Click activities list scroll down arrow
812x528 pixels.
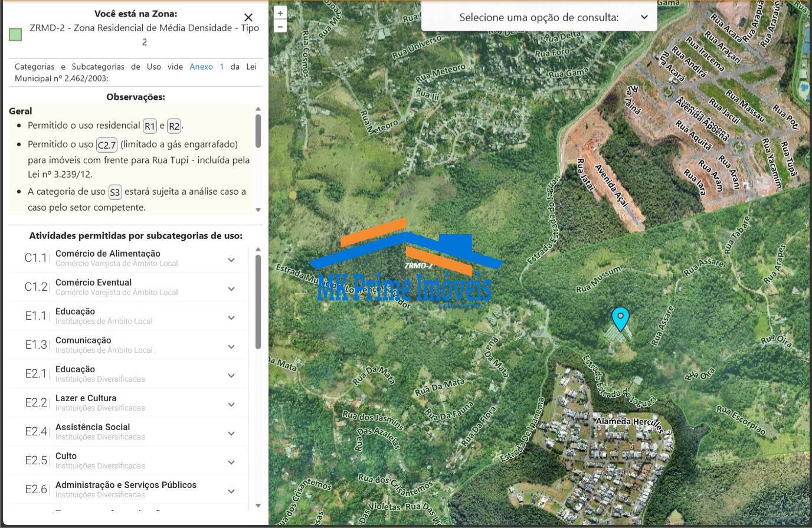point(258,506)
